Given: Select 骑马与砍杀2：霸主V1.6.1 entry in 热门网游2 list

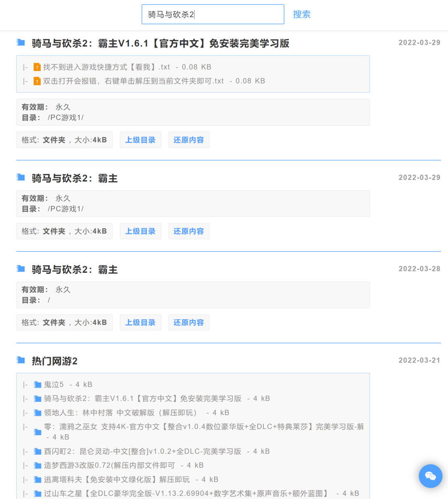Looking at the screenshot, I should (143, 399).
